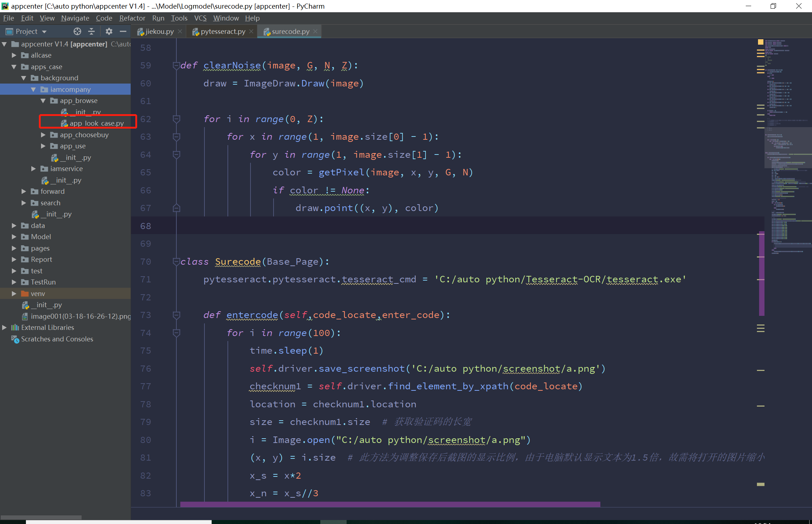The image size is (812, 524).
Task: Expand External Libraries node
Action: 4,327
